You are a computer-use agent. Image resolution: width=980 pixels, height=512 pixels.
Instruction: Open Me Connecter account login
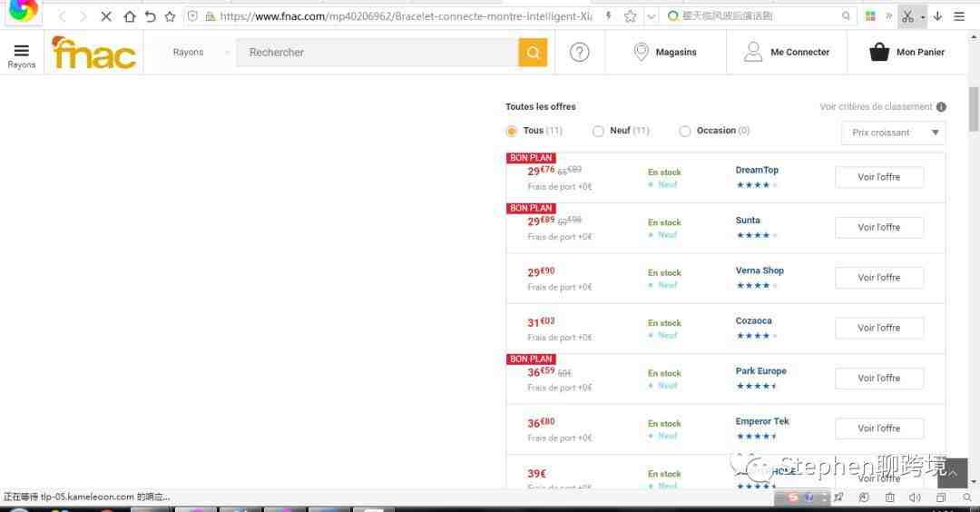pyautogui.click(x=787, y=53)
